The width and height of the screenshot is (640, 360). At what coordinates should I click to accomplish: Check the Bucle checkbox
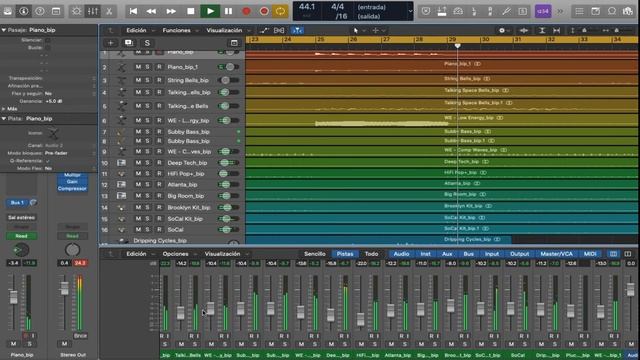pos(48,47)
